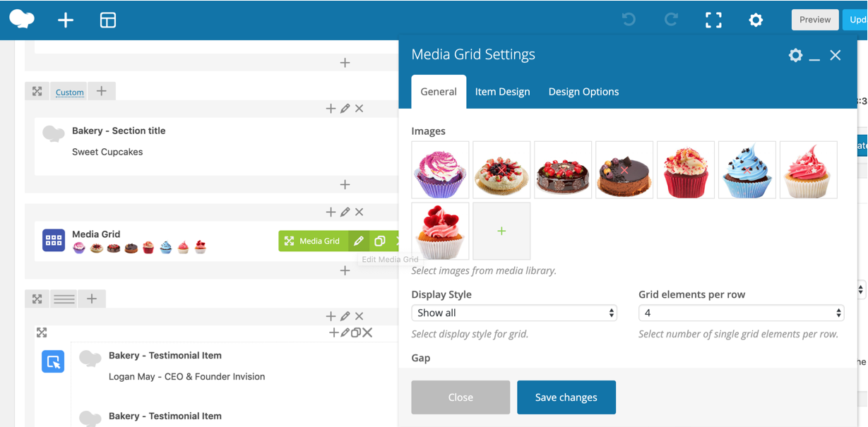Screen dimensions: 868x427
Task: Open gear settings in Media Grid Settings header
Action: click(x=795, y=55)
